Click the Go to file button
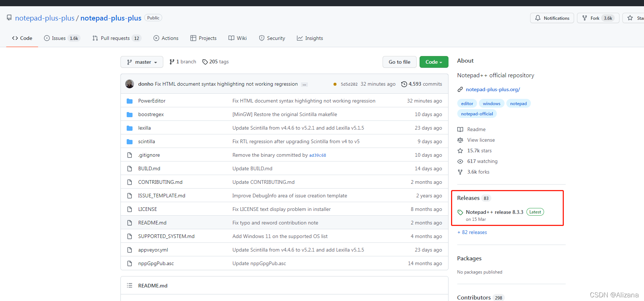This screenshot has height=301, width=644. (x=399, y=62)
